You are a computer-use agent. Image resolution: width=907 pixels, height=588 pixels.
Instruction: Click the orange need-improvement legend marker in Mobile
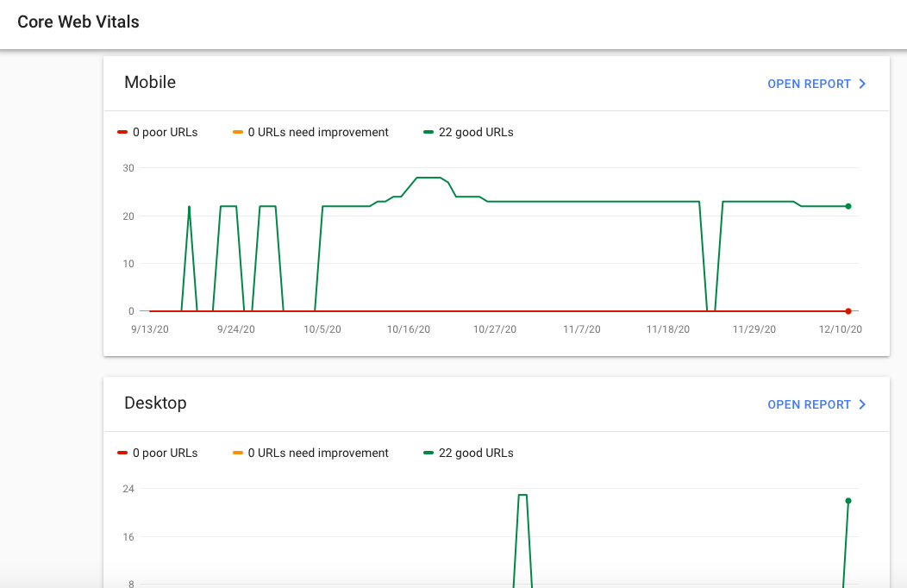click(238, 133)
